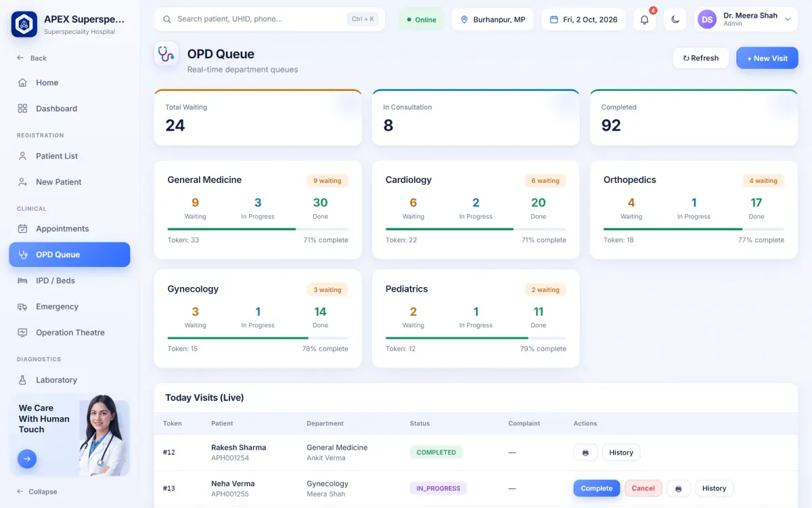The width and height of the screenshot is (812, 508).
Task: Click the notifications bell icon
Action: (644, 20)
